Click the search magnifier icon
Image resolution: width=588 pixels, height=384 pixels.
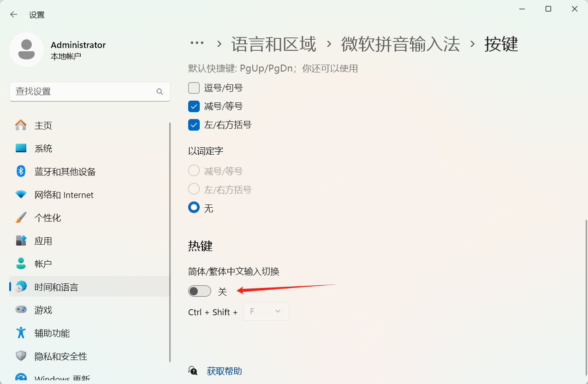click(160, 92)
